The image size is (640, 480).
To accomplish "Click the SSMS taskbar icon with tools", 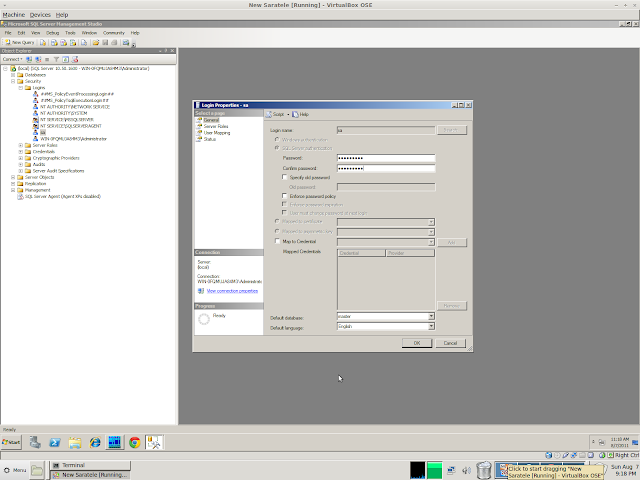I will pos(154,442).
